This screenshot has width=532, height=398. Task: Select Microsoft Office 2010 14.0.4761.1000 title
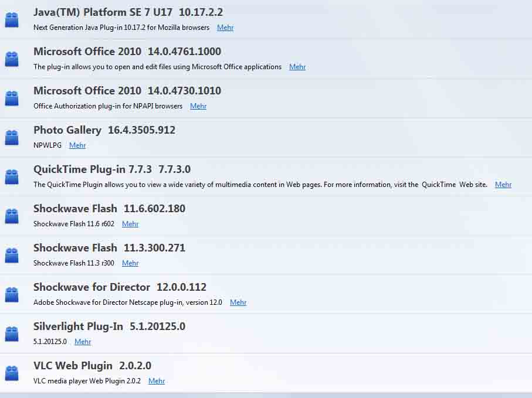click(127, 52)
